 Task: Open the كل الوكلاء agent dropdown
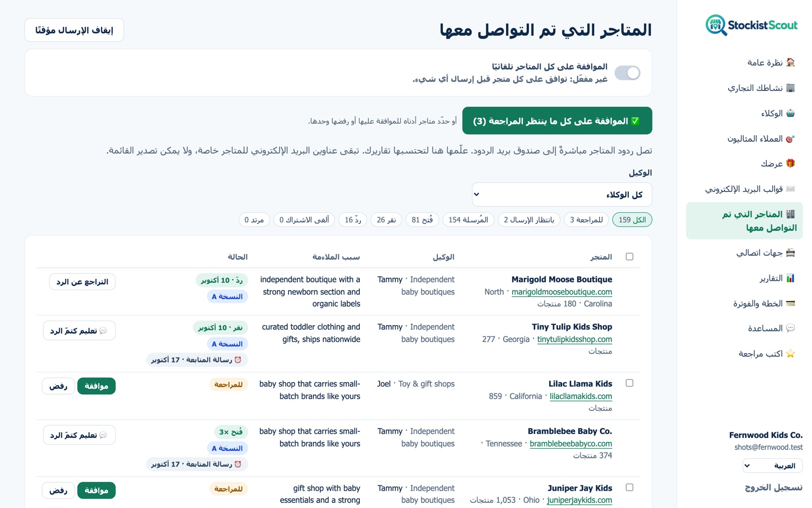(562, 195)
